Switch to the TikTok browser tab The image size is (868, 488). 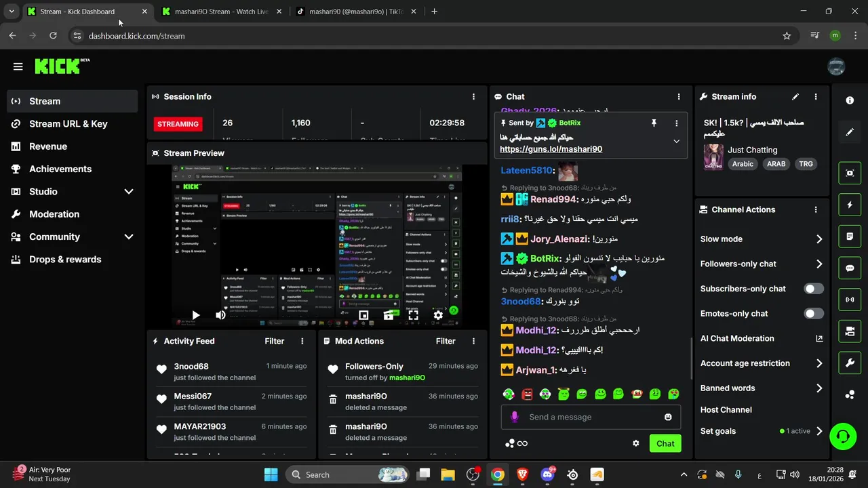point(356,12)
